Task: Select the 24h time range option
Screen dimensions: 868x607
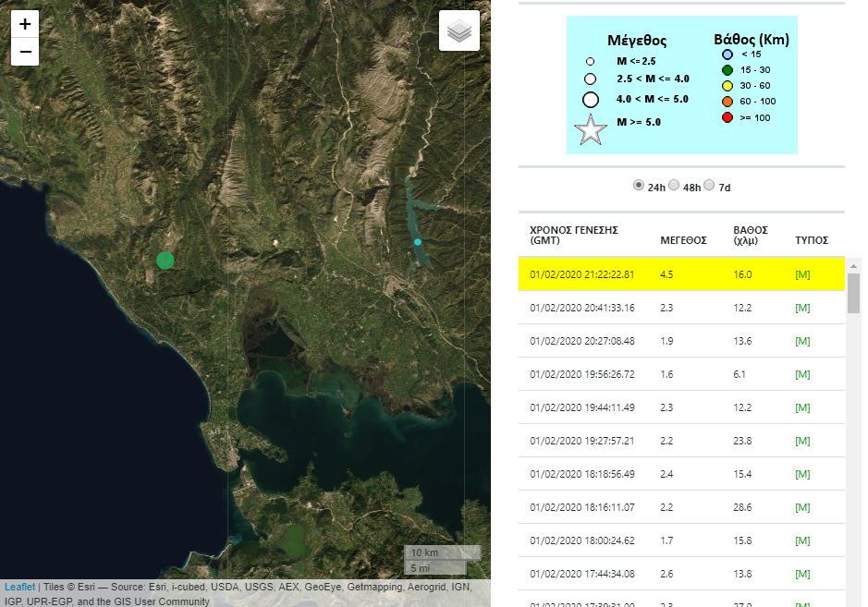Action: pyautogui.click(x=639, y=186)
